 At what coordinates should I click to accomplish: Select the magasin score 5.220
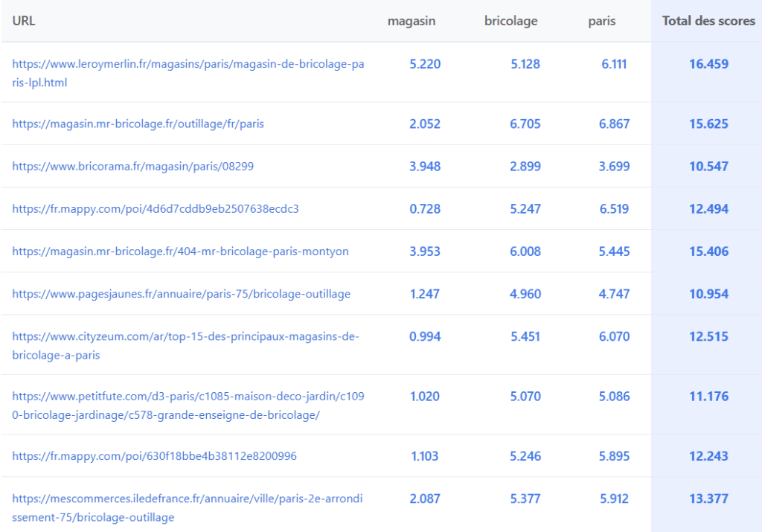coord(425,64)
